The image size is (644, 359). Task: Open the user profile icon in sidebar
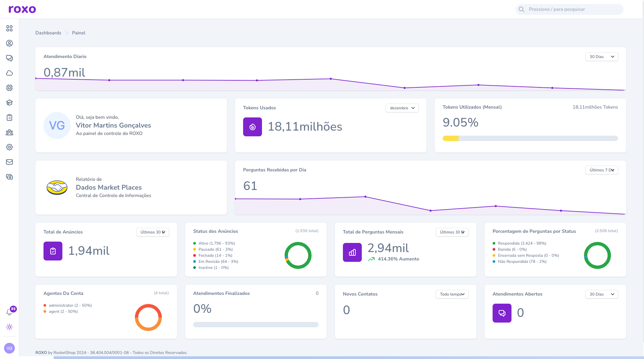point(9,43)
